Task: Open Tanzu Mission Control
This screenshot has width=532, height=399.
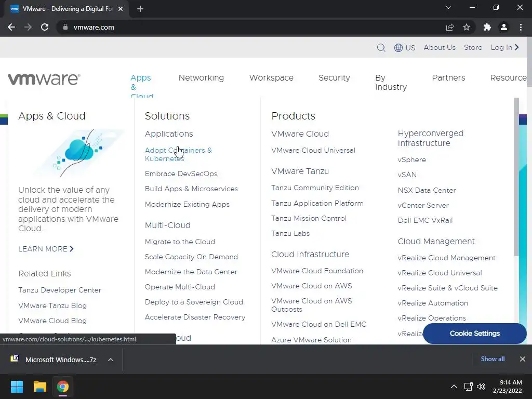Action: 309,219
